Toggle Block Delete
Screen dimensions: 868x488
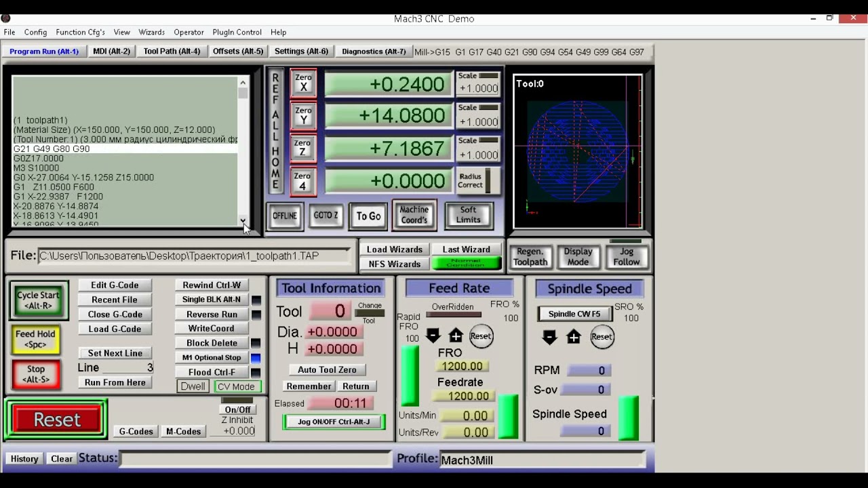(x=212, y=343)
